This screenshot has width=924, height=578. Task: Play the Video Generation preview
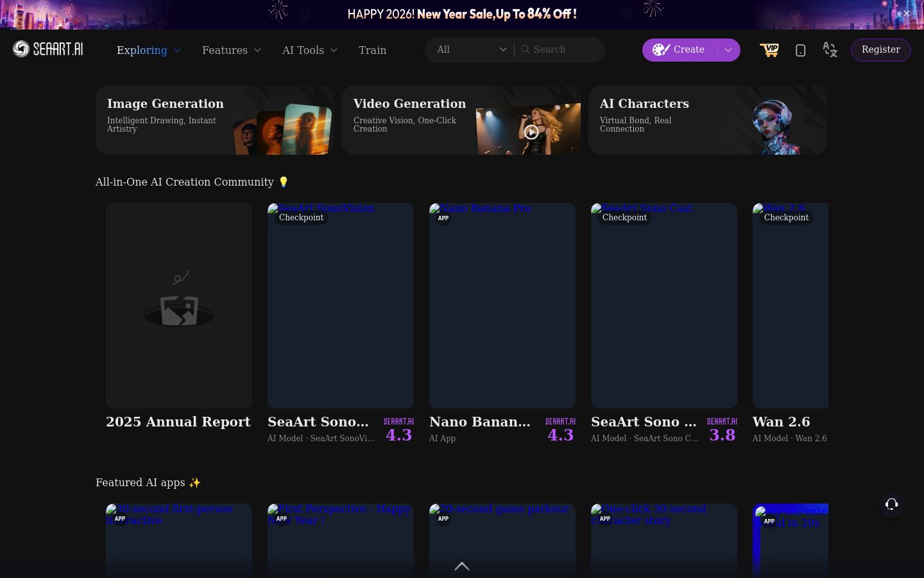point(531,132)
